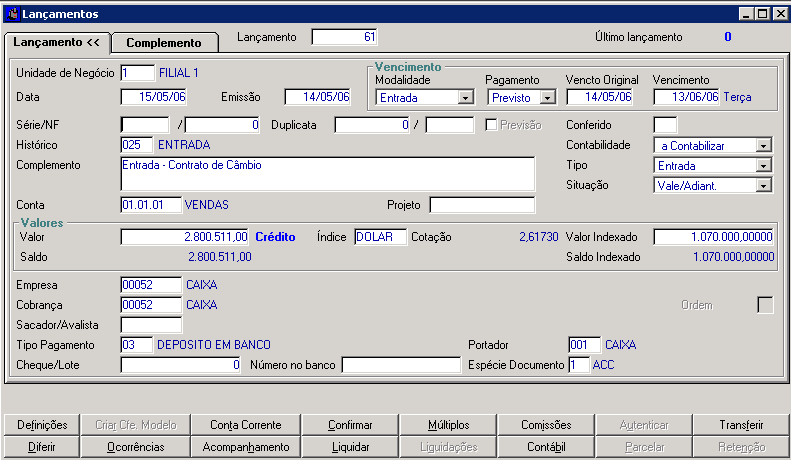Click the Complemento text area

point(328,174)
